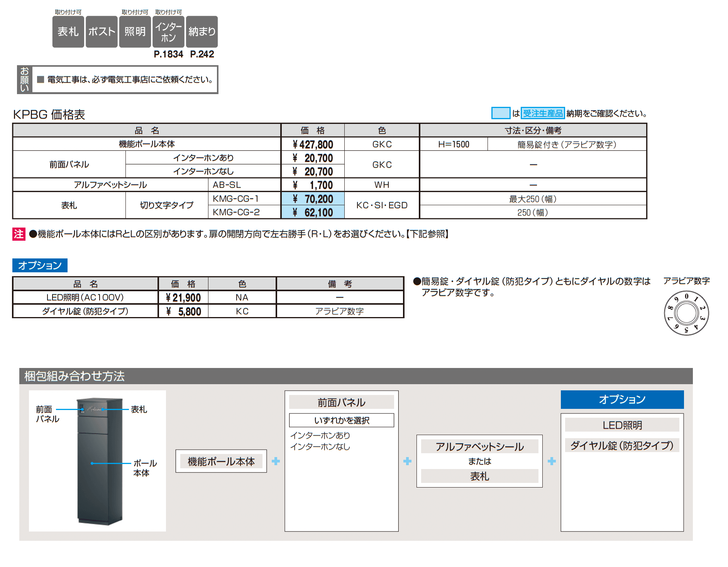Select ダイヤル錠(防犯タイプ) in option diagram
Image resolution: width=728 pixels, height=567 pixels.
click(622, 445)
